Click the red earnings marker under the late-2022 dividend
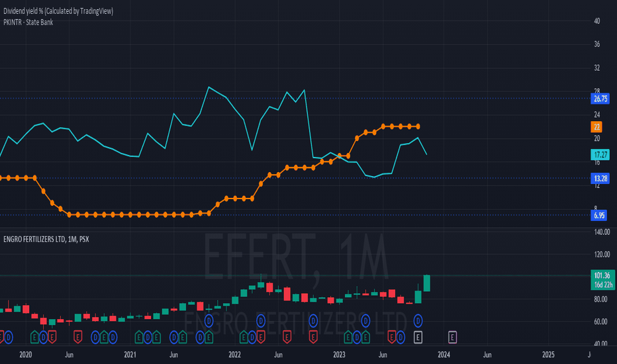Image resolution: width=617 pixels, height=364 pixels. point(313,338)
